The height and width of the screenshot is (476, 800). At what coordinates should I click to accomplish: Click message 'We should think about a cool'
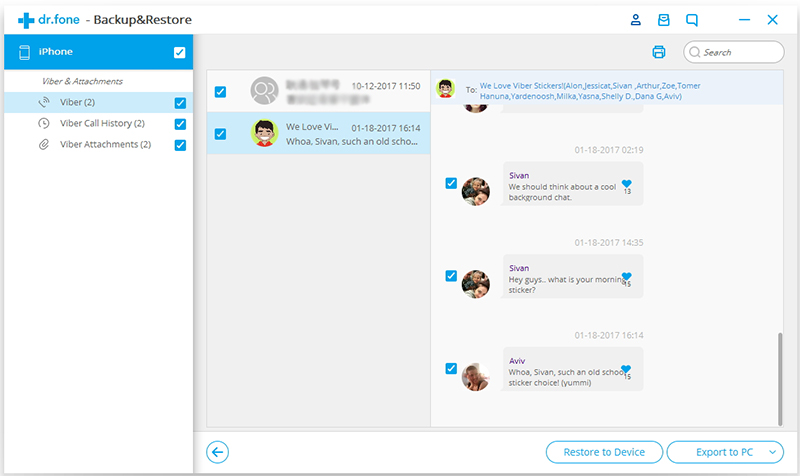click(x=573, y=184)
